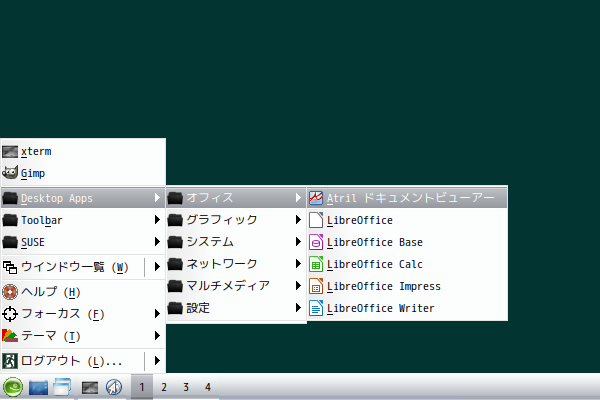Click the ヘルプ lifebuoy icon
600x400 pixels.
(10, 292)
